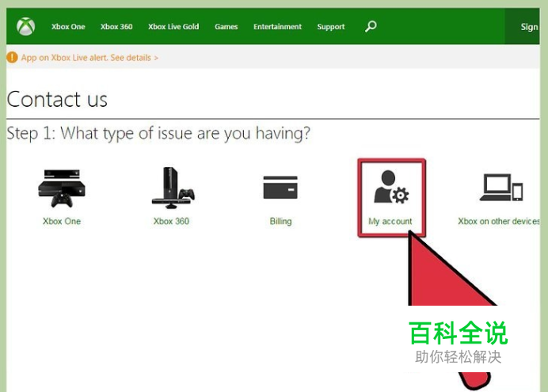Open the Xbox One menu in the navbar
The image size is (548, 392).
(68, 27)
